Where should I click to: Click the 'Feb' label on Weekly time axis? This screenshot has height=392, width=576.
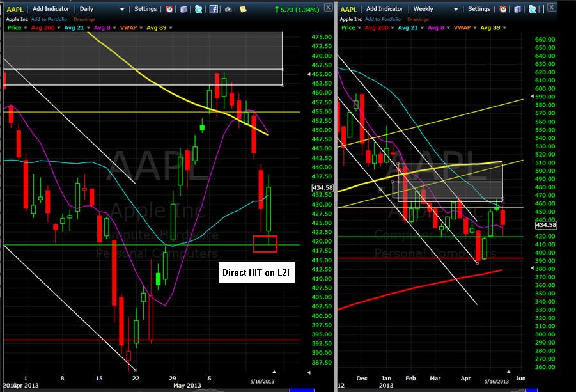(x=410, y=378)
